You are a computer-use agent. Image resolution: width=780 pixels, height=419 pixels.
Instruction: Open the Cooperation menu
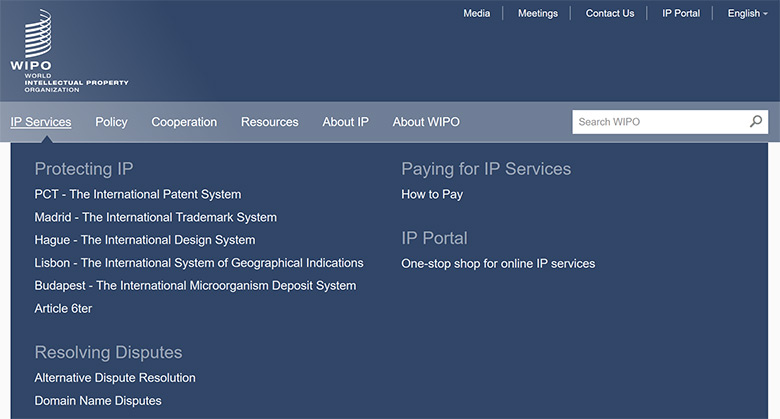click(x=184, y=122)
